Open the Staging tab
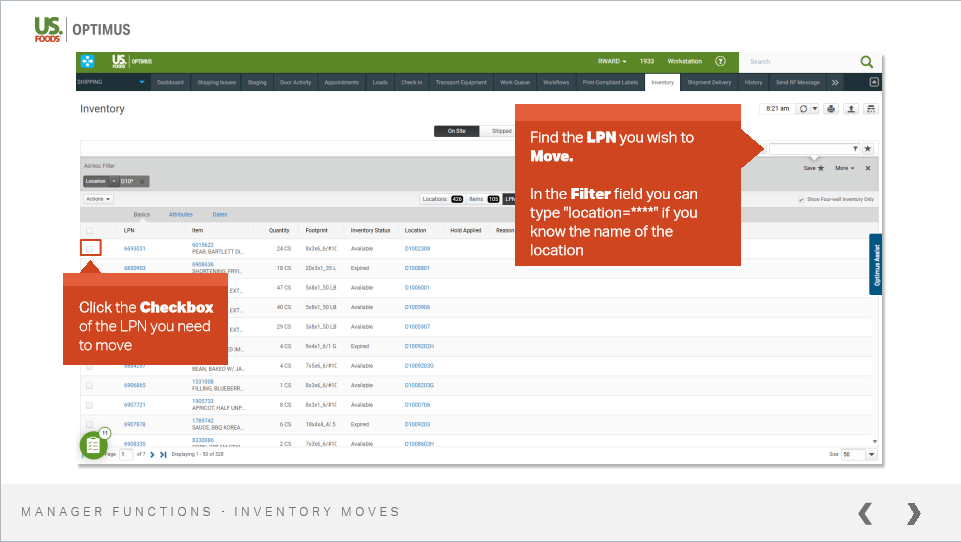The image size is (961, 542). 257,82
